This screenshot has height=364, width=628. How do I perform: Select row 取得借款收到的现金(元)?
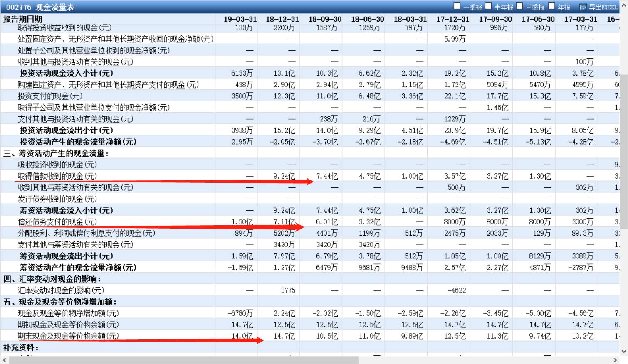[x=310, y=176]
